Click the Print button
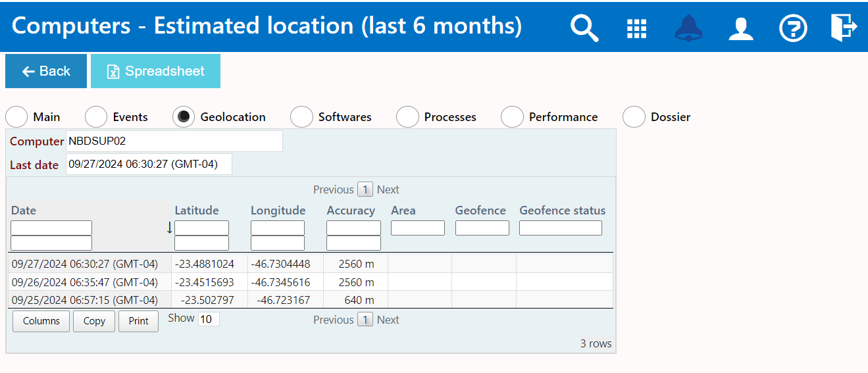The width and height of the screenshot is (868, 373). pyautogui.click(x=138, y=321)
